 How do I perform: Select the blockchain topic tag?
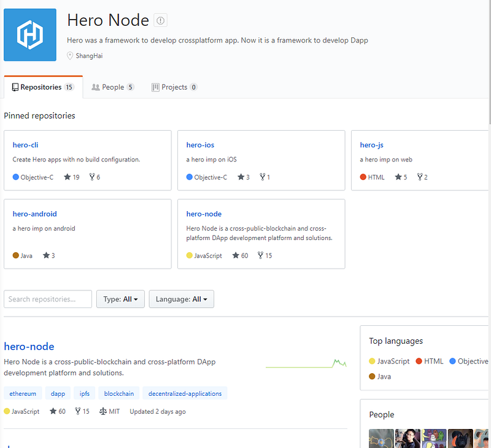click(x=119, y=393)
